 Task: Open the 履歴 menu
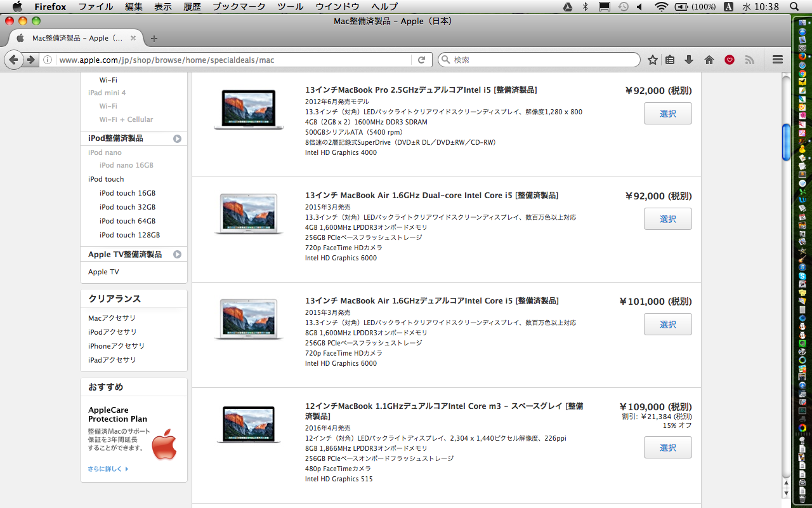coord(192,7)
